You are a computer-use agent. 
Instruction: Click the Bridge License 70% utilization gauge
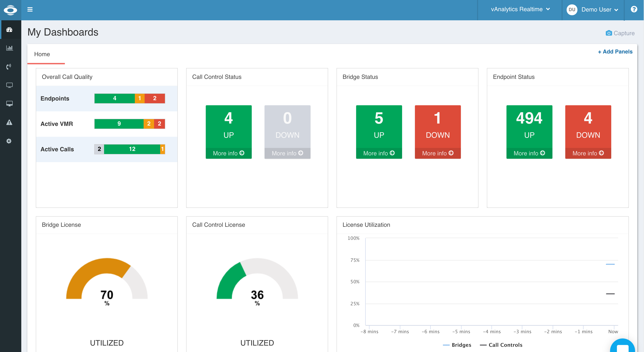pos(106,283)
